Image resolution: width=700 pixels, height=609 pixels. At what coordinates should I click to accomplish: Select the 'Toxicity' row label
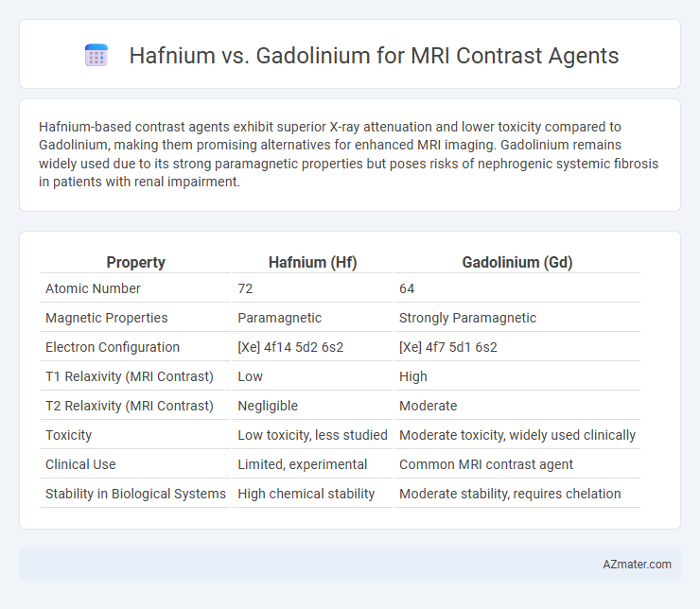tap(68, 435)
